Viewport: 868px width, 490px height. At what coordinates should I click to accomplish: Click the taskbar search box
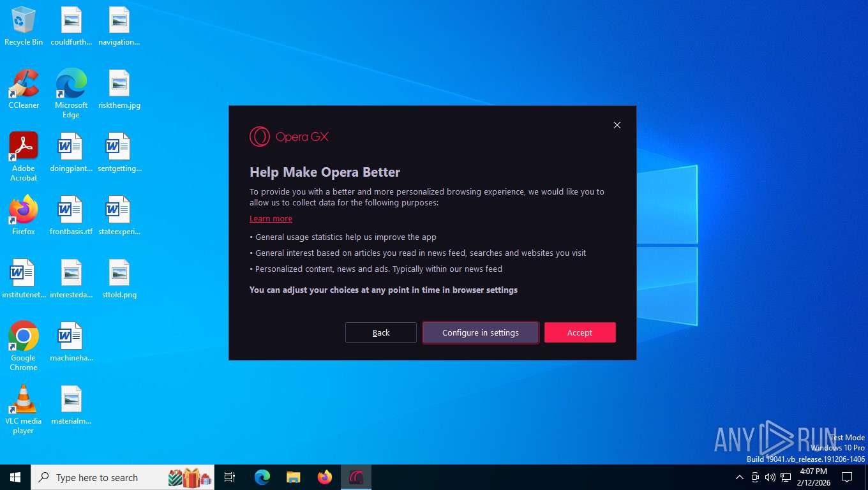pos(123,477)
